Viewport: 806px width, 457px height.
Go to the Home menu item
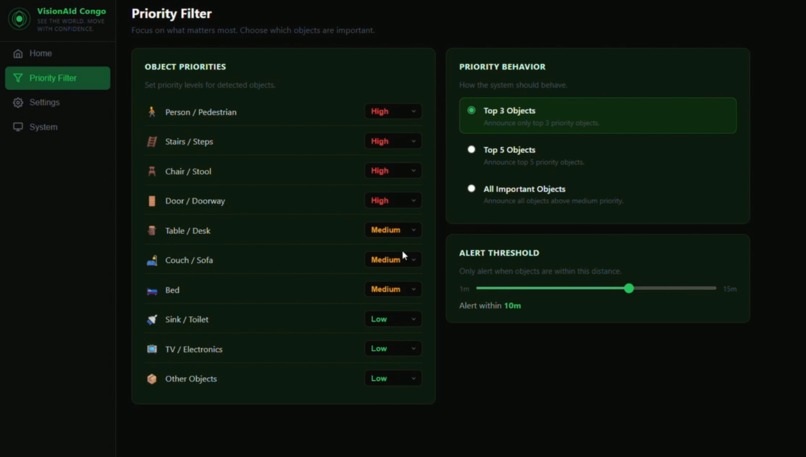pos(58,53)
